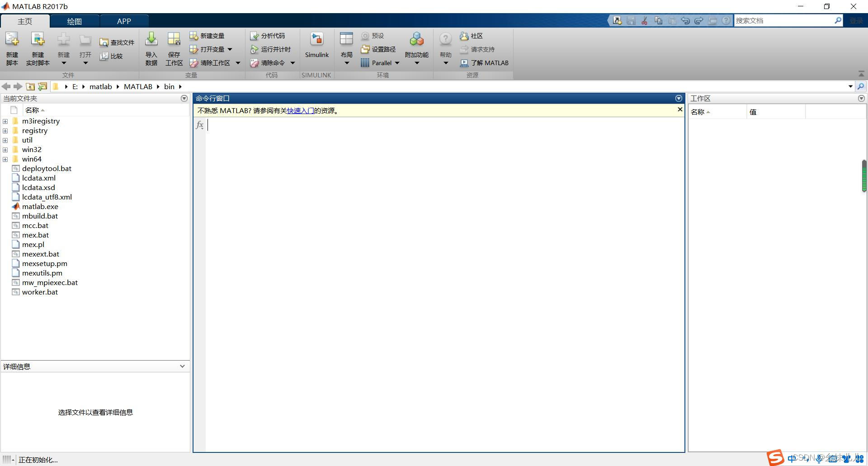This screenshot has height=466, width=868.
Task: Collapse the 详细信息 details panel
Action: tap(182, 366)
